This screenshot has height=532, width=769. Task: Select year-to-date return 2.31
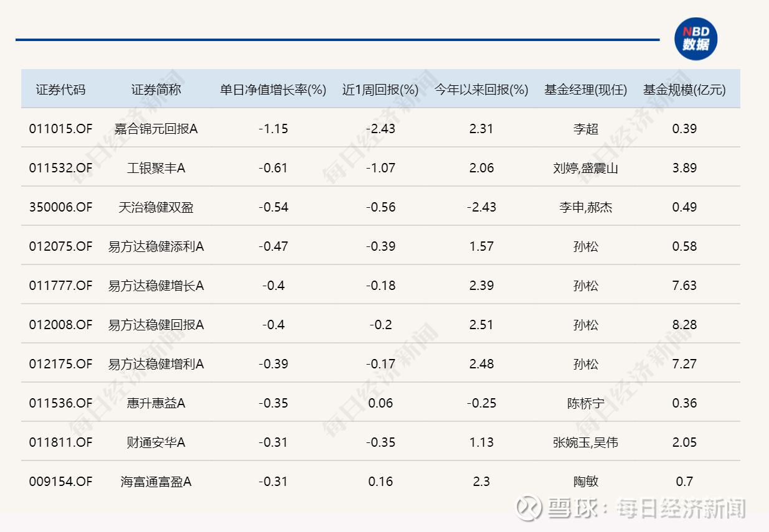click(481, 129)
